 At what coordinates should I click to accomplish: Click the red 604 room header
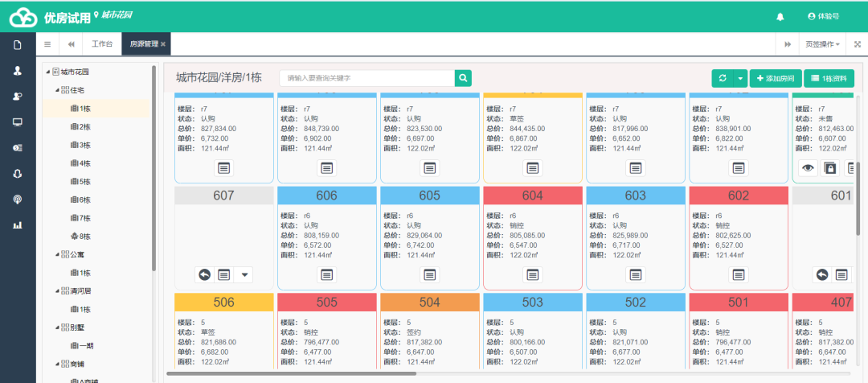pos(533,195)
